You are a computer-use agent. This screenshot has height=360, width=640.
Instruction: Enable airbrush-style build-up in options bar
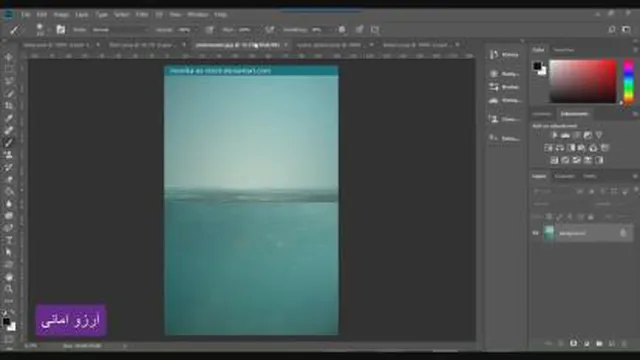point(269,30)
